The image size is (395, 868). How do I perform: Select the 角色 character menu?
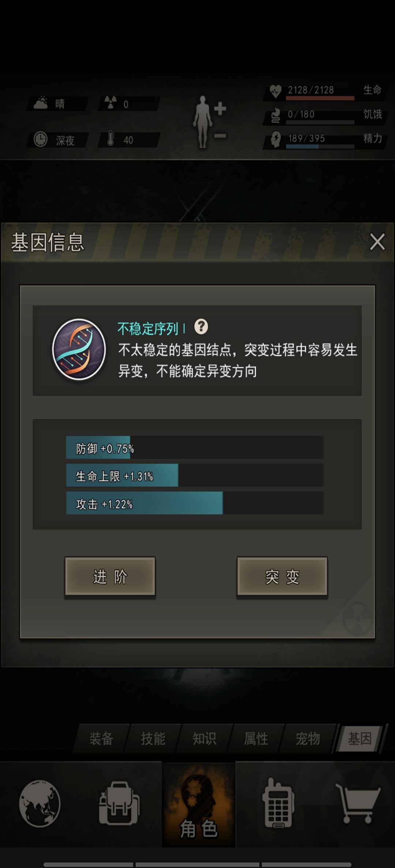(x=199, y=804)
